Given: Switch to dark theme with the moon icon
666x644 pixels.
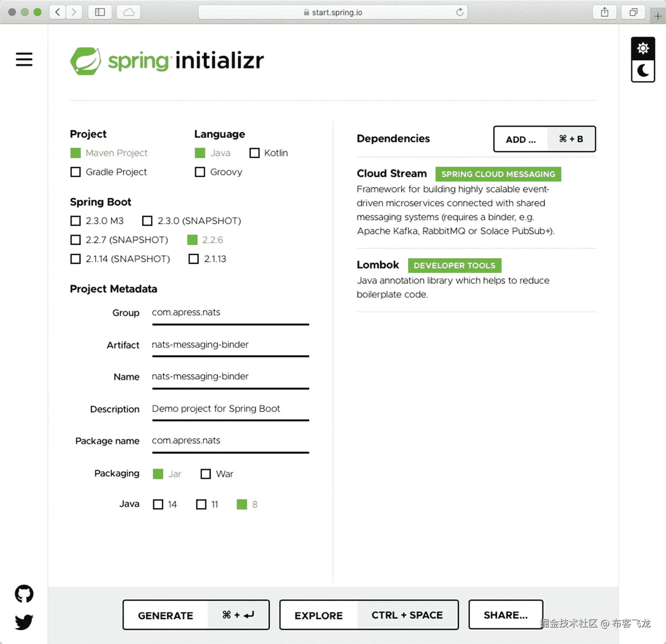Looking at the screenshot, I should (x=643, y=71).
